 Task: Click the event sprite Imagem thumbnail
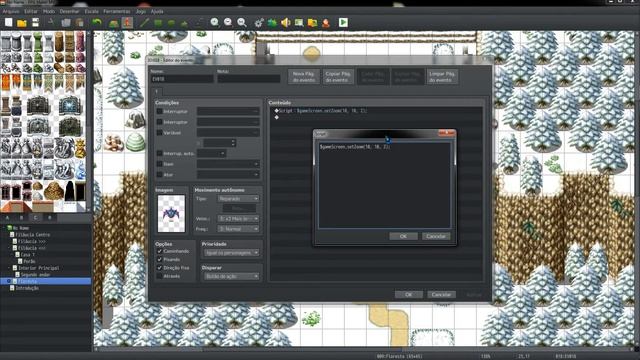tap(171, 213)
